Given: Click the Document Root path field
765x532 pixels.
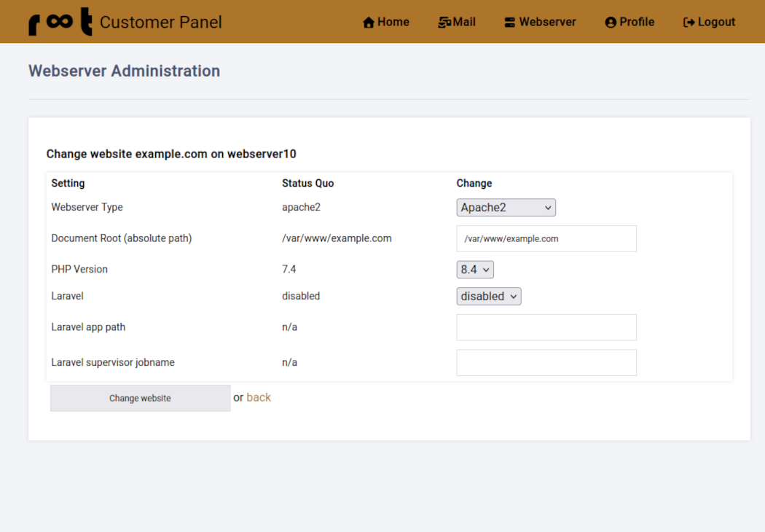Looking at the screenshot, I should click(546, 238).
